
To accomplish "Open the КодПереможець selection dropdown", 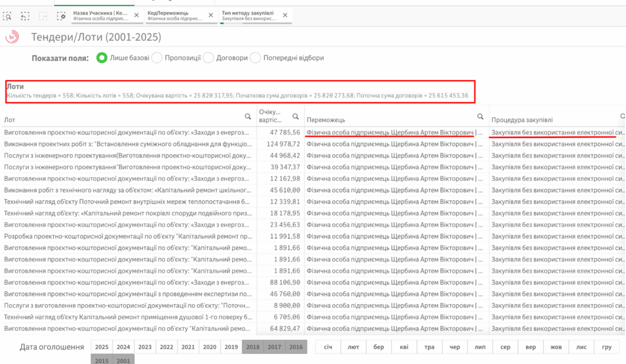I will point(175,15).
